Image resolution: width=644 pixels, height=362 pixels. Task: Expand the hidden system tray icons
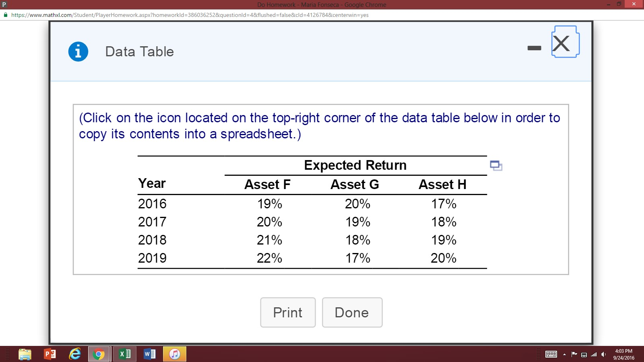pyautogui.click(x=564, y=354)
